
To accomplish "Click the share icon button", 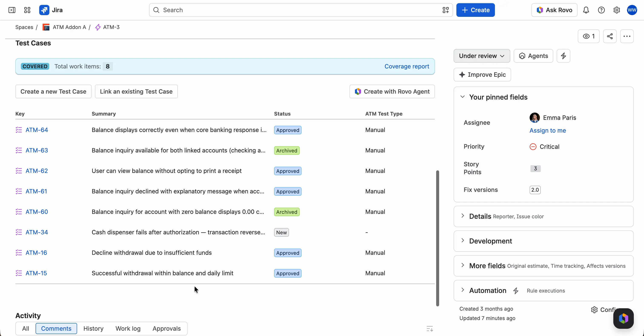I will (x=610, y=36).
